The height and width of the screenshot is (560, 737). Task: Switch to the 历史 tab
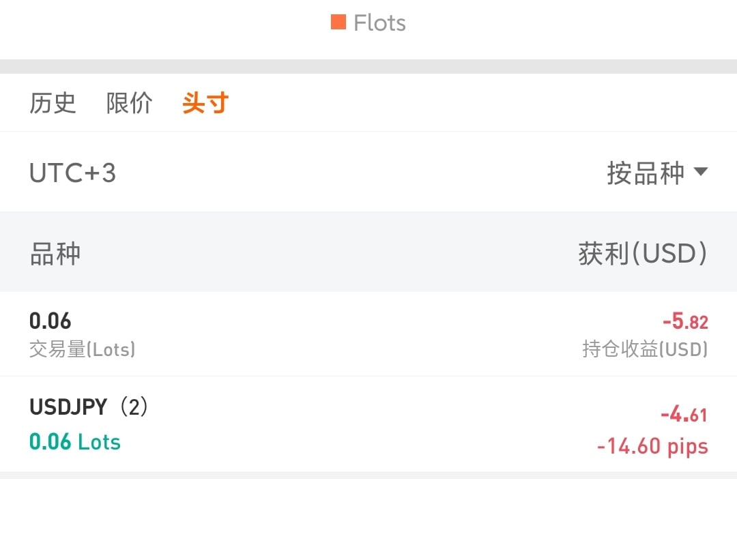click(53, 103)
